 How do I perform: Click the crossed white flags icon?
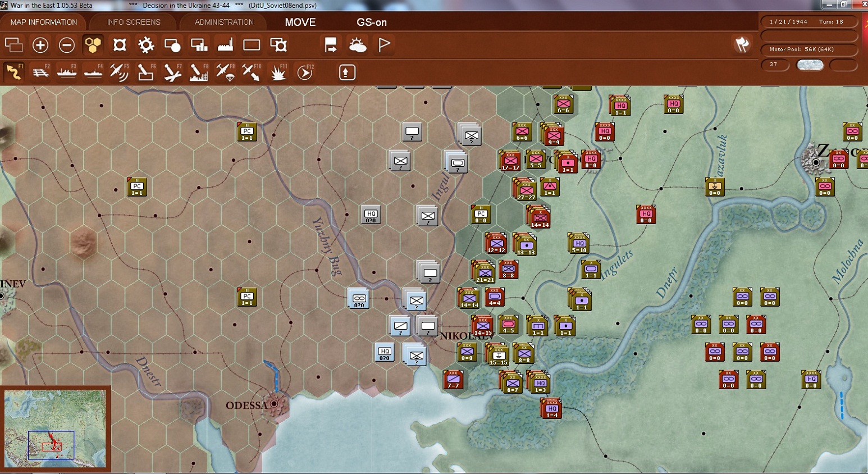tap(742, 44)
